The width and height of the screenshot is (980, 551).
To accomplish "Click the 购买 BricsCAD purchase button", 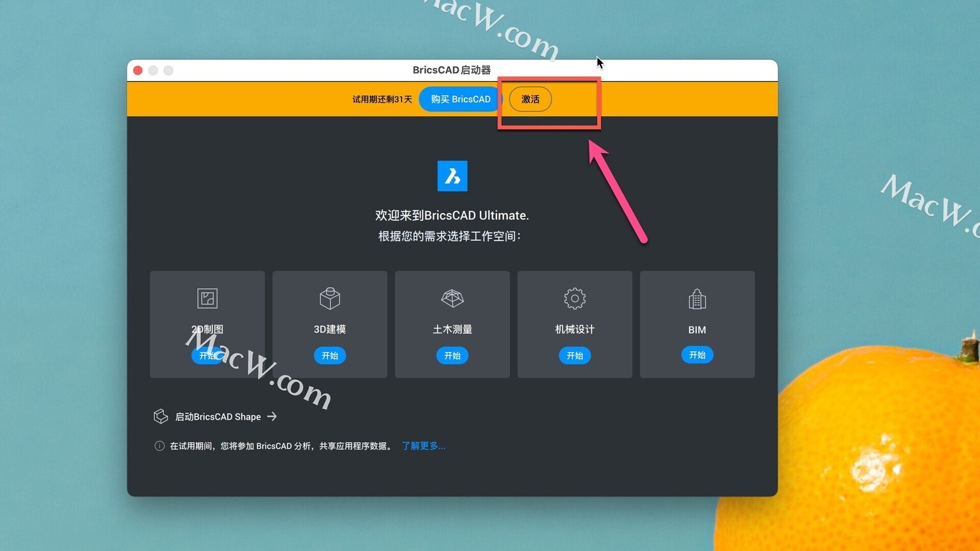I will coord(461,99).
